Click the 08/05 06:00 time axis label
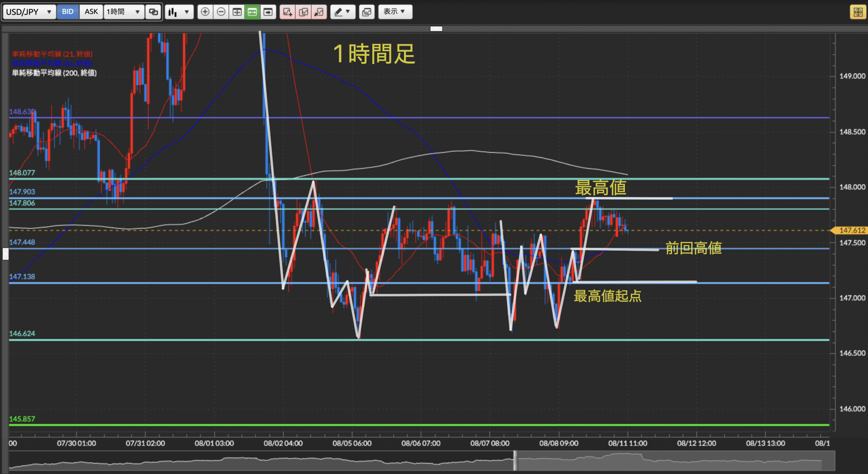 (x=352, y=443)
